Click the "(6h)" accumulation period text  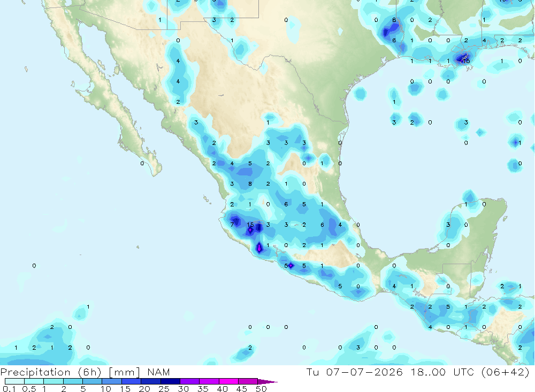coord(90,372)
